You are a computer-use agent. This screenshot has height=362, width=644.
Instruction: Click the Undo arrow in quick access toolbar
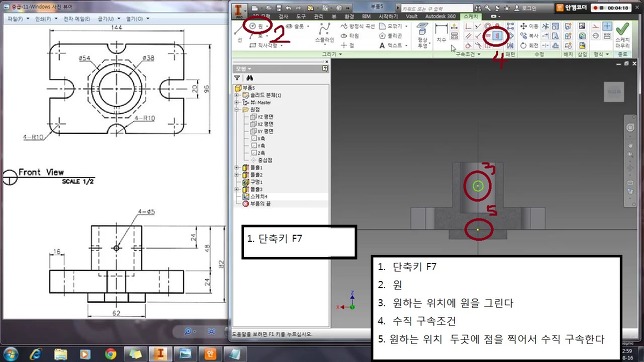289,8
